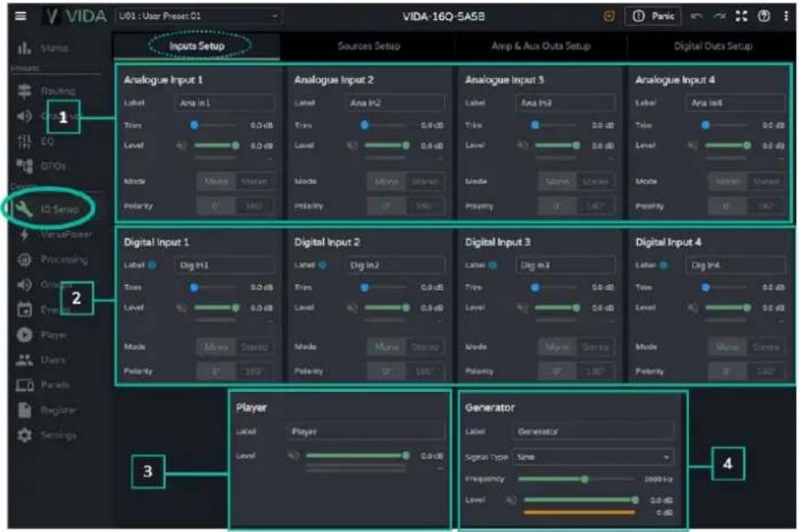Viewport: 799px width, 532px height.
Task: Click the orange icon left of Panic
Action: [609, 16]
